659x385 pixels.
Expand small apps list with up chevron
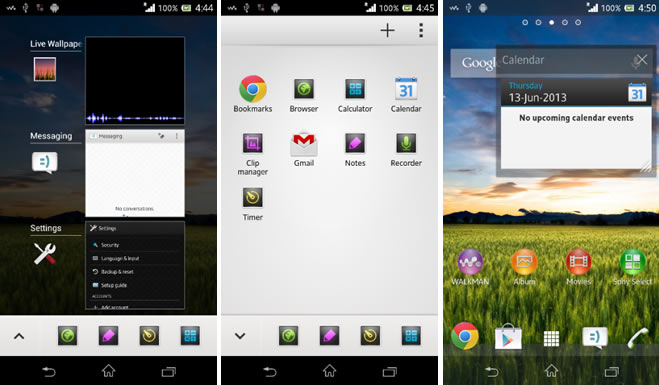(19, 336)
